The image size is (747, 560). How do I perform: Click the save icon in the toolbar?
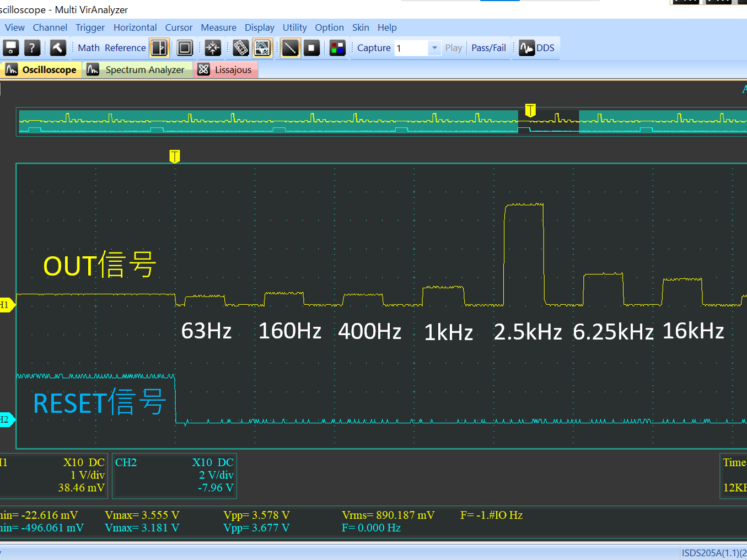click(x=11, y=48)
